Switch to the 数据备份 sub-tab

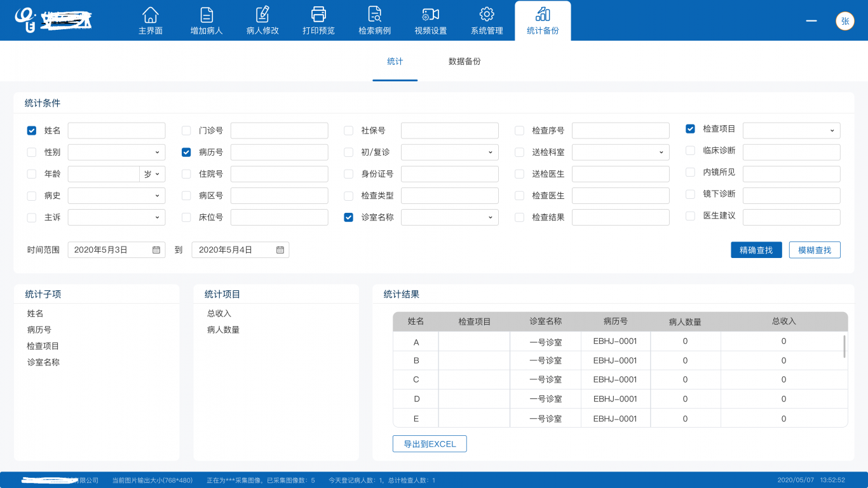pyautogui.click(x=465, y=62)
